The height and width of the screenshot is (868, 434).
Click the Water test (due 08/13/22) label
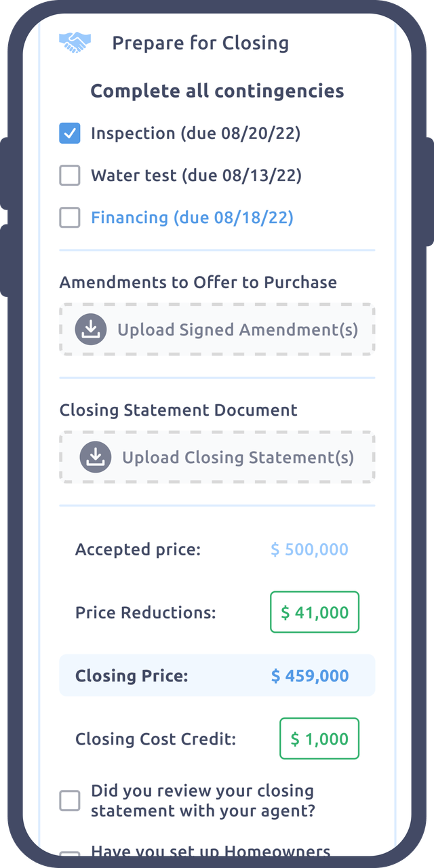197,176
